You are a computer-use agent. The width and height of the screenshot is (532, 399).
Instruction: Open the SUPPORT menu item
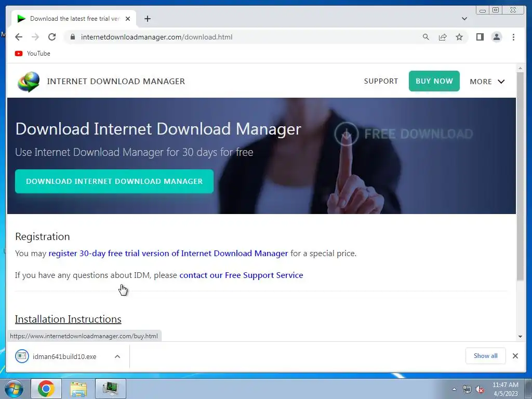[381, 81]
